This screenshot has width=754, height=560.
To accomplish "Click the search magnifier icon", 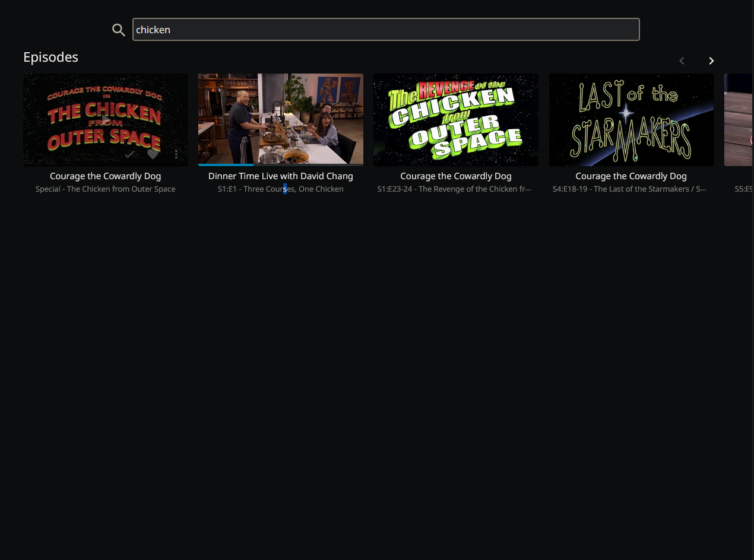I will (x=119, y=30).
